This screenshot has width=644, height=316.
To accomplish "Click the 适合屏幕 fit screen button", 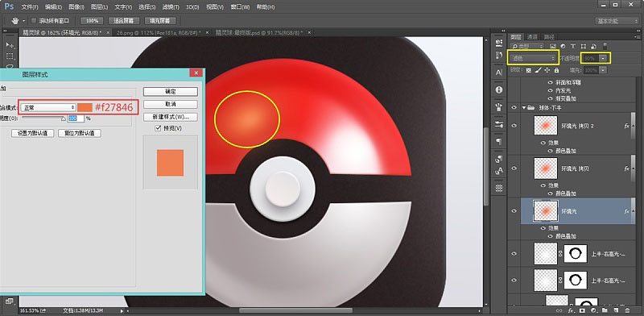I will point(124,21).
